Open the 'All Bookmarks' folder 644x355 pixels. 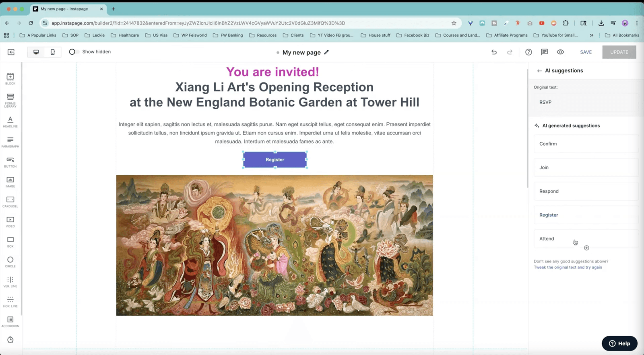[x=622, y=35]
